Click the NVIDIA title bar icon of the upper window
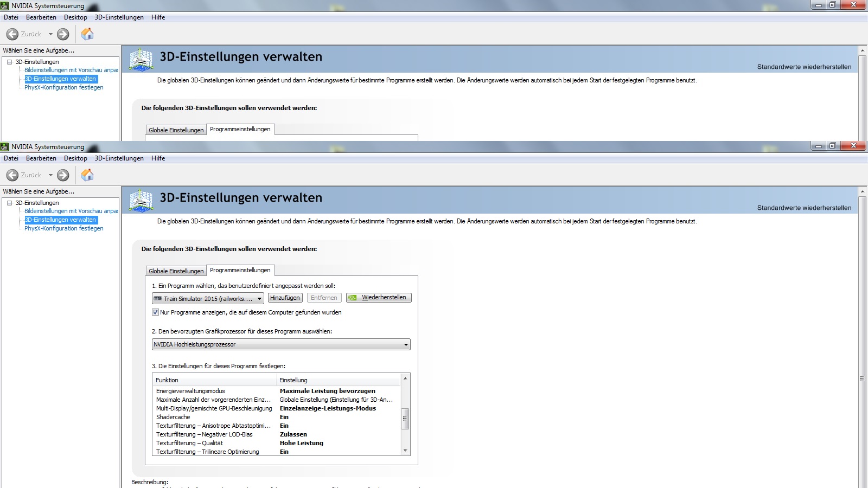The height and width of the screenshot is (488, 868). click(x=5, y=5)
